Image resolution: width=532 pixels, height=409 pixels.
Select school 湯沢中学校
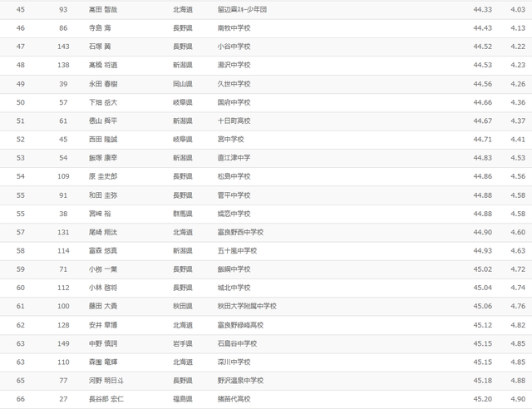[x=234, y=65]
